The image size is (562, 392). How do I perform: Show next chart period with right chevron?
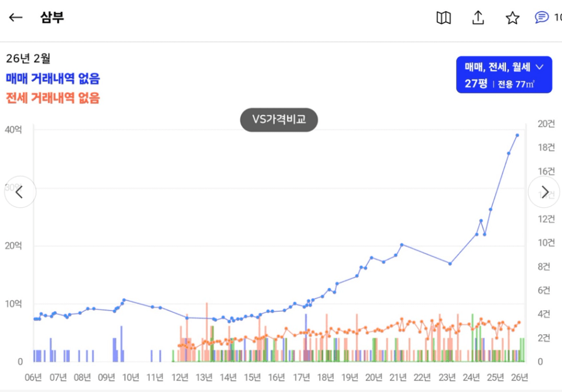point(544,192)
